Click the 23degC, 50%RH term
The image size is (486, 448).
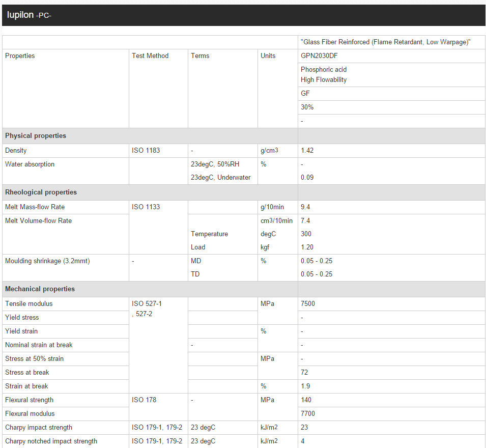(215, 164)
